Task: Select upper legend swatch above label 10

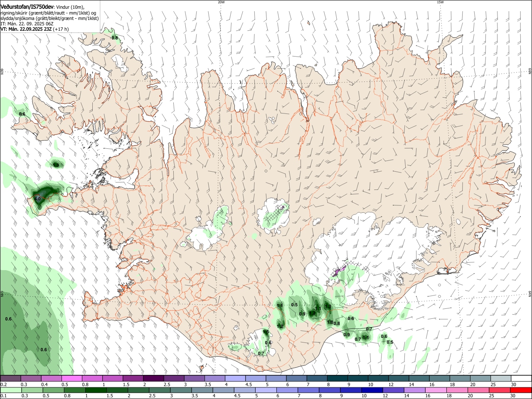Action: 378,378
